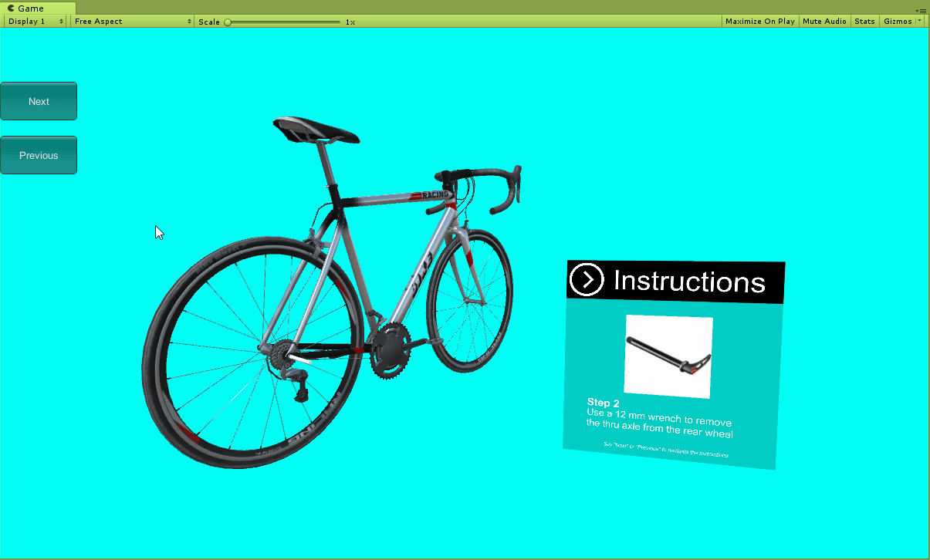
Task: Click the Unity logo on the Game tab
Action: coord(11,8)
